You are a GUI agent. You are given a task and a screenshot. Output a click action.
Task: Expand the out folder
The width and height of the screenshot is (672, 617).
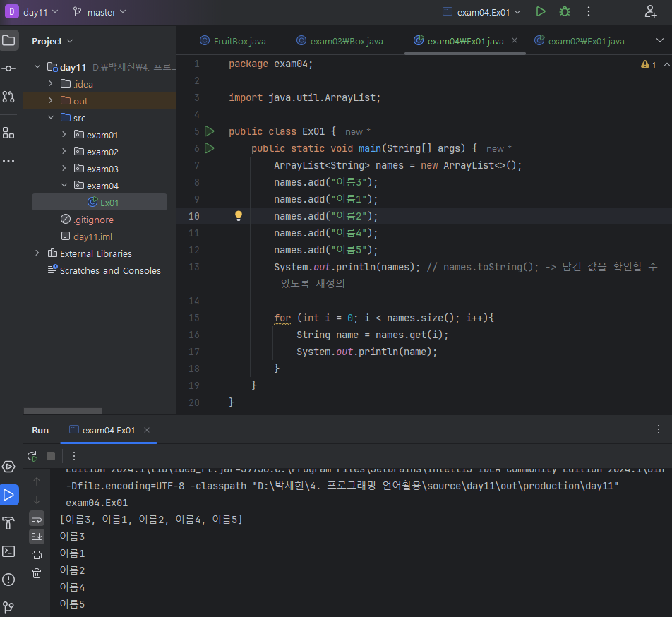51,101
